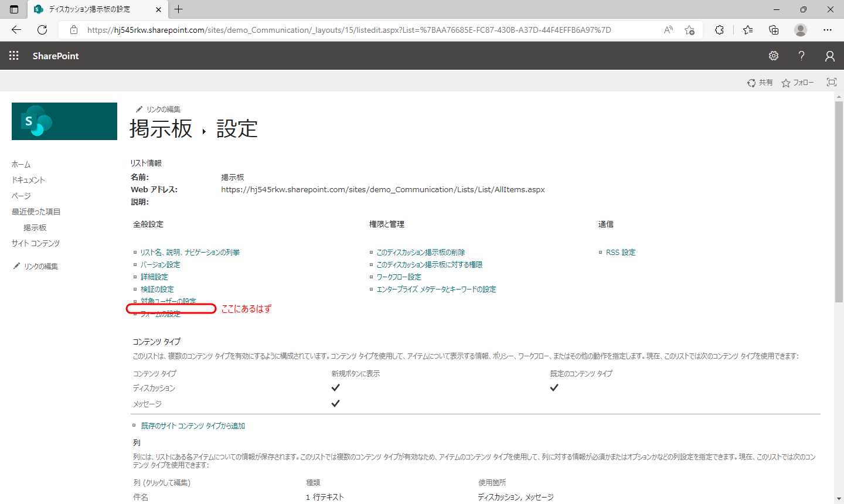Screen dimensions: 844x504
Task: Open ページ in left navigation
Action: tap(21, 196)
